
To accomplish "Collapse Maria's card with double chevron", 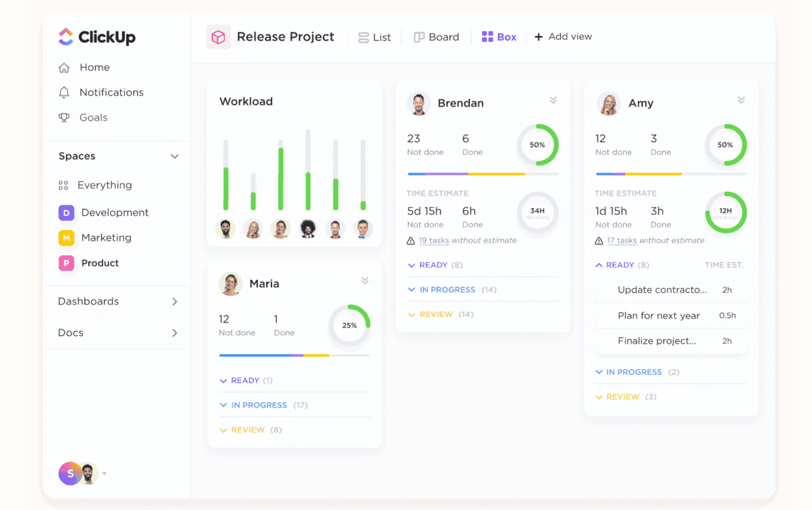I will click(365, 280).
